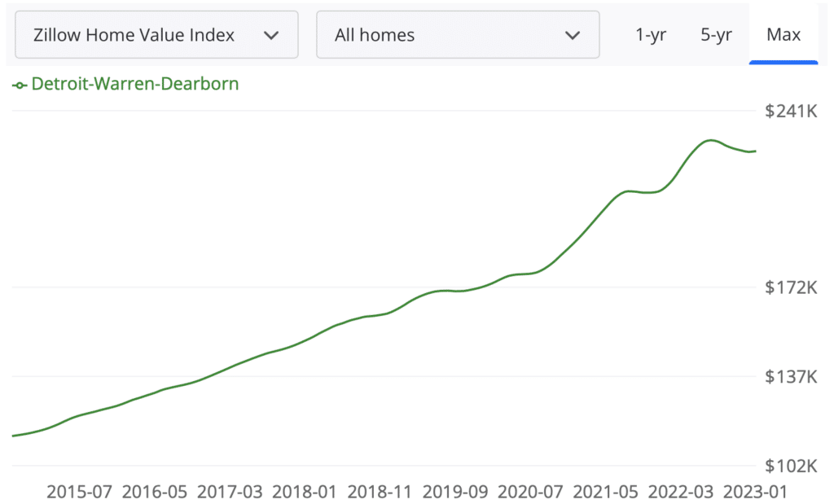Click the plateau on the curve near 2021-05
This screenshot has width=834, height=504.
coord(635,191)
